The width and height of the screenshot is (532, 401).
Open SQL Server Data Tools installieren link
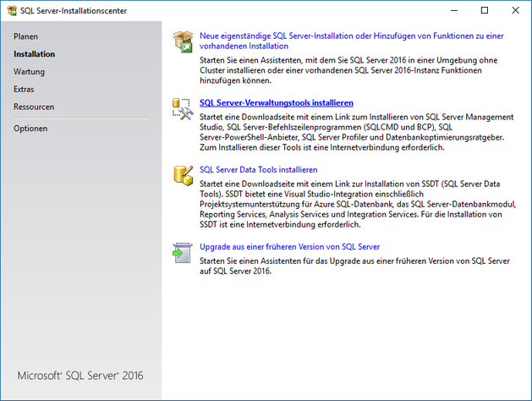259,170
